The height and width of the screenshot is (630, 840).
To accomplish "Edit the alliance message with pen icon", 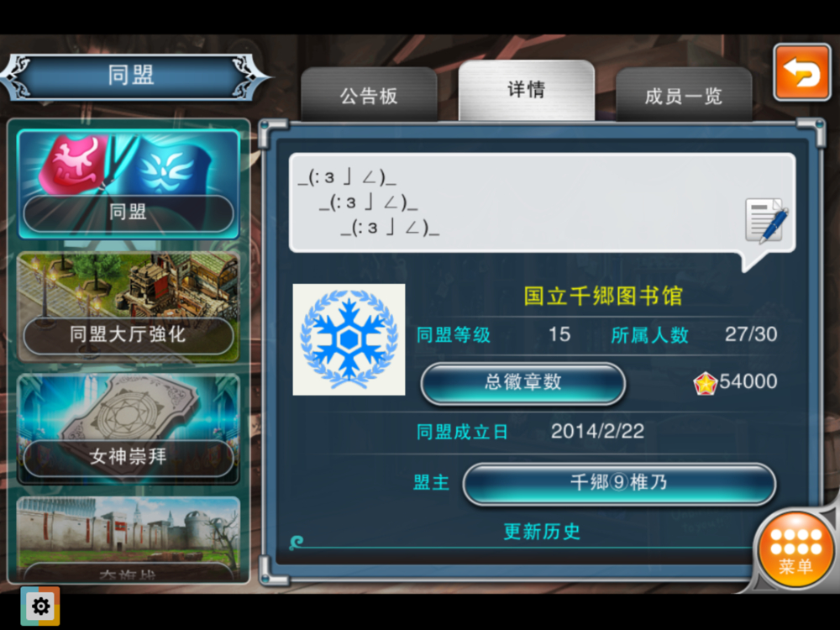I will point(767,220).
